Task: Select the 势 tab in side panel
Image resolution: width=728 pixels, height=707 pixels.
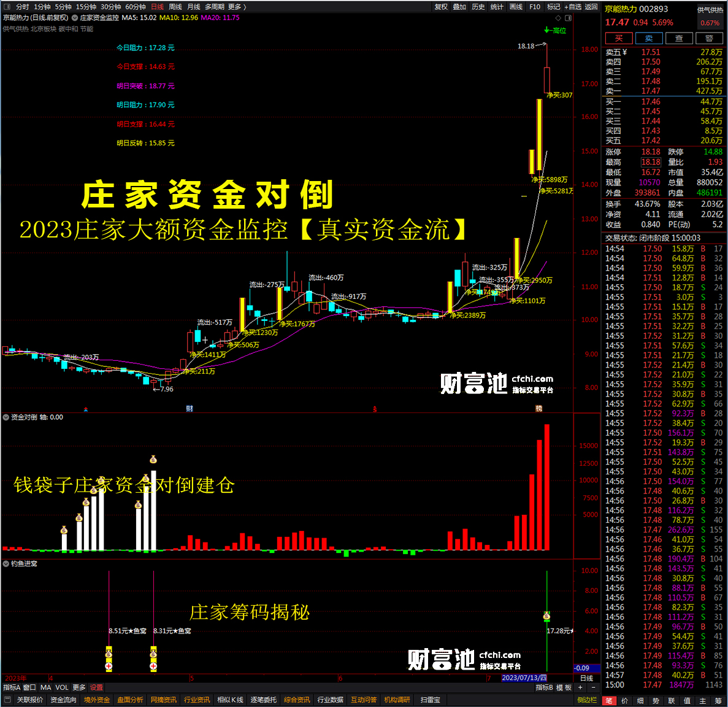Action: click(656, 700)
